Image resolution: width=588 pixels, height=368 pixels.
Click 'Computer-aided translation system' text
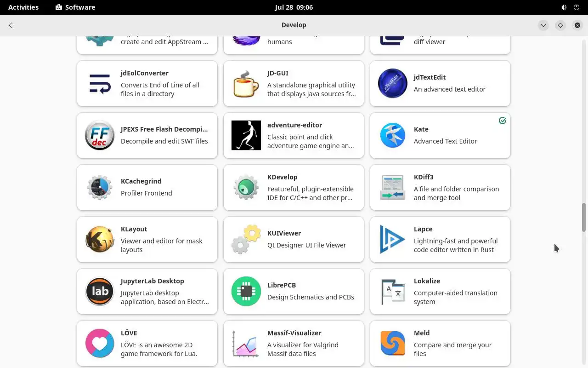(455, 297)
